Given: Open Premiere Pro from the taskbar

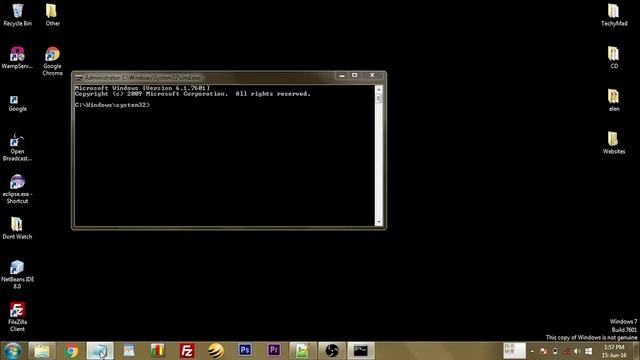Looking at the screenshot, I should [274, 351].
